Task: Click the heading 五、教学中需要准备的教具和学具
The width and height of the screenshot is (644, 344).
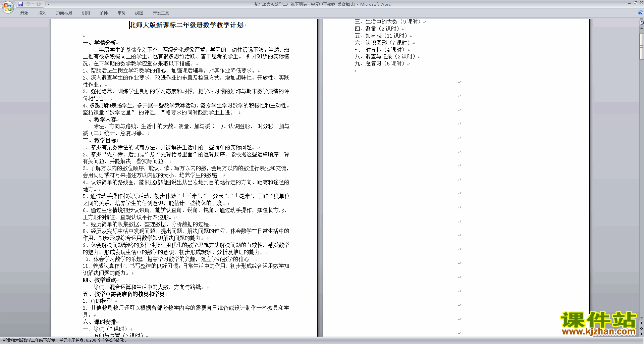Action: 124,294
